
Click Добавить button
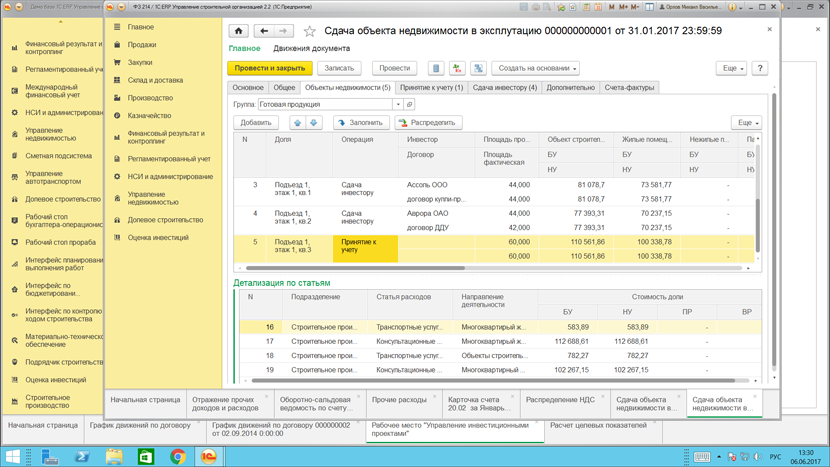256,123
